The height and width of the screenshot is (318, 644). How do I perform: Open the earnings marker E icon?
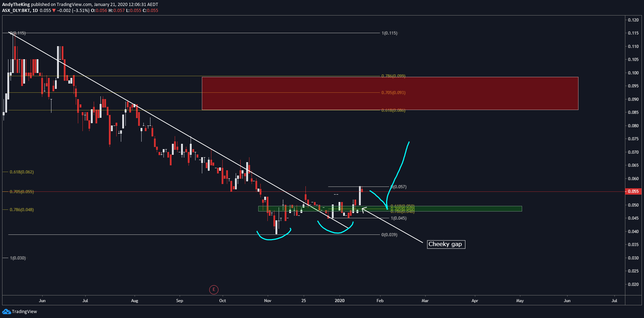pos(213,290)
